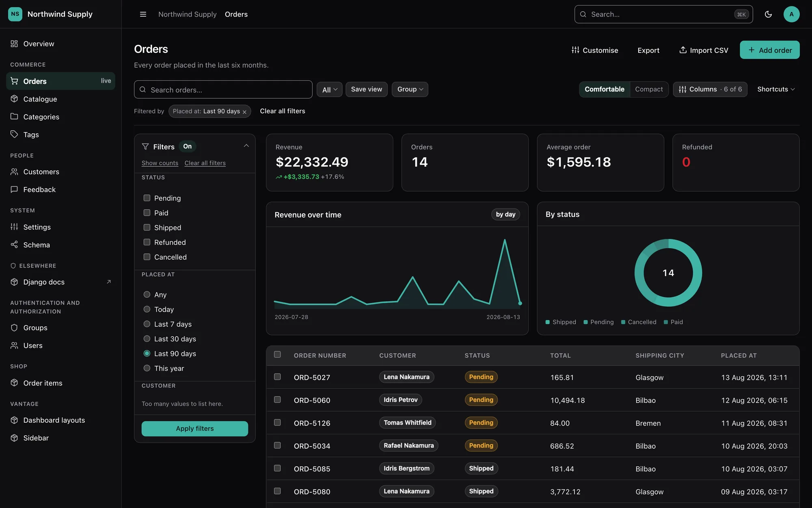Collapse the Filters panel chevron
Screen dimensions: 812x508
(246, 146)
